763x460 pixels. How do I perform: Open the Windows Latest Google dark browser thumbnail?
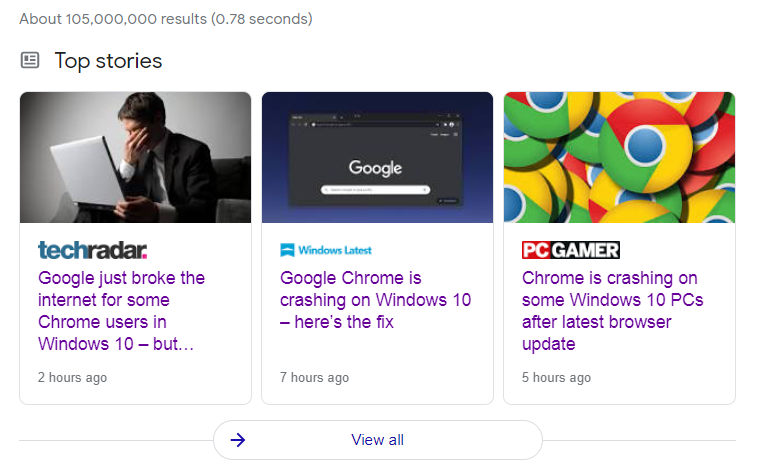click(x=377, y=157)
